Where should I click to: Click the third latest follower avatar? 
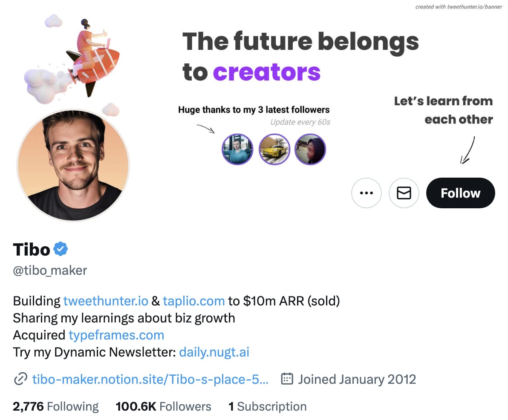coord(310,149)
